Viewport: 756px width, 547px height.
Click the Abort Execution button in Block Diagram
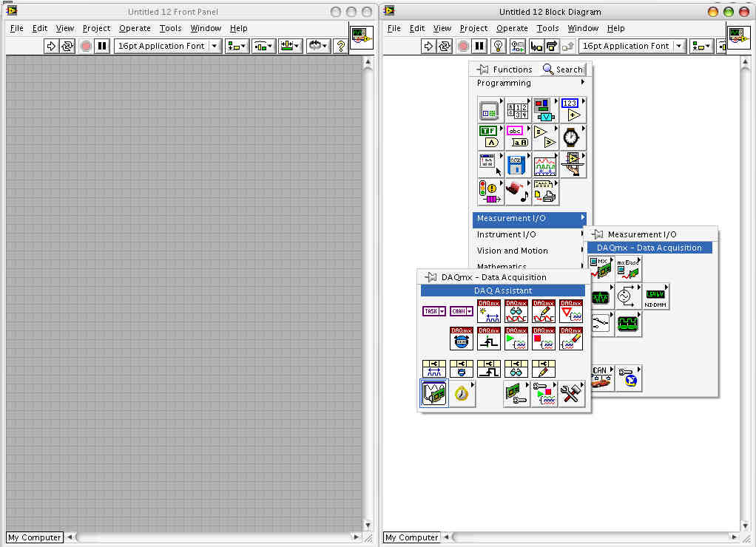point(463,46)
